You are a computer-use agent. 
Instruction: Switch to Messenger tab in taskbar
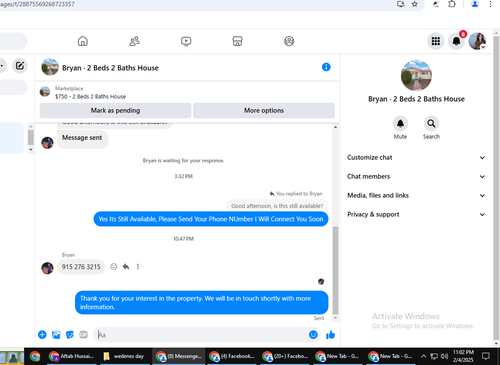point(179,356)
